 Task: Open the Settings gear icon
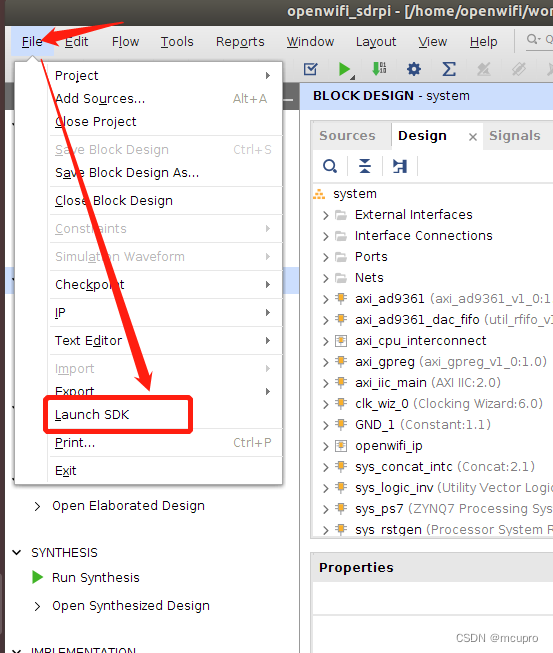click(414, 69)
